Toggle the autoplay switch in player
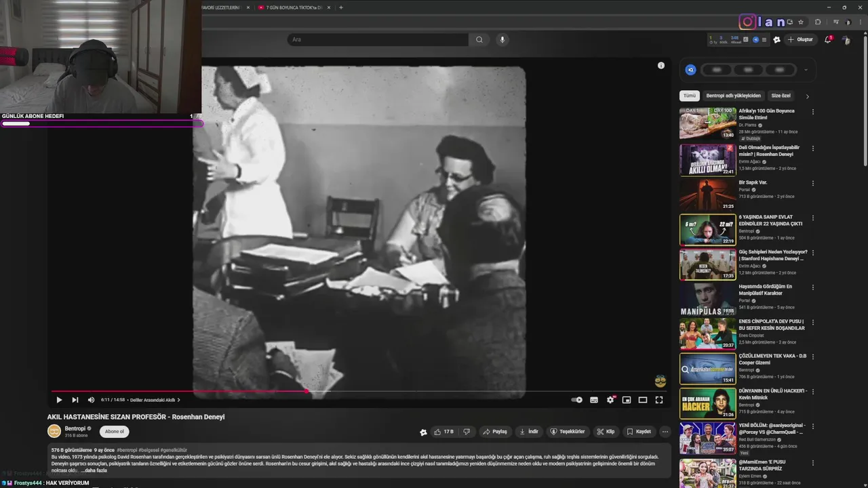The height and width of the screenshot is (488, 868). pos(577,400)
